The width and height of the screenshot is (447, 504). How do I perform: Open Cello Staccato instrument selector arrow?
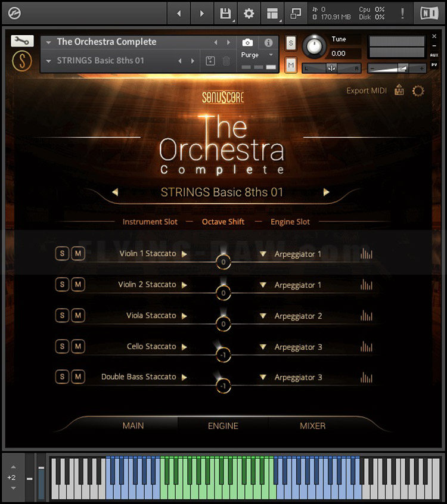point(184,347)
